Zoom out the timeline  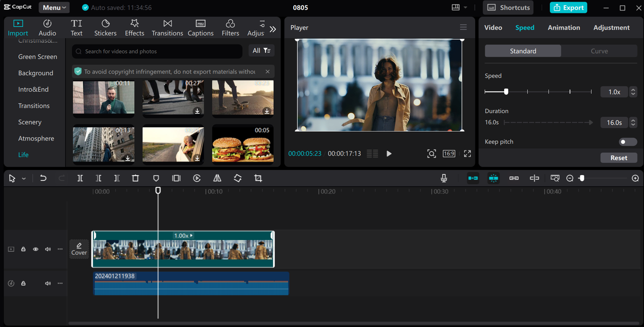(570, 178)
